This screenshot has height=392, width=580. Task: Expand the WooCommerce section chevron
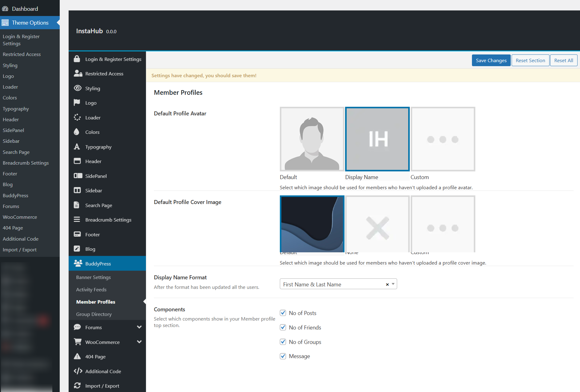[x=139, y=342]
